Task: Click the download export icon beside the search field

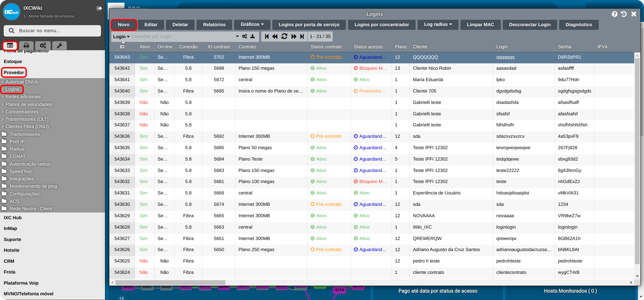Action: (253, 37)
